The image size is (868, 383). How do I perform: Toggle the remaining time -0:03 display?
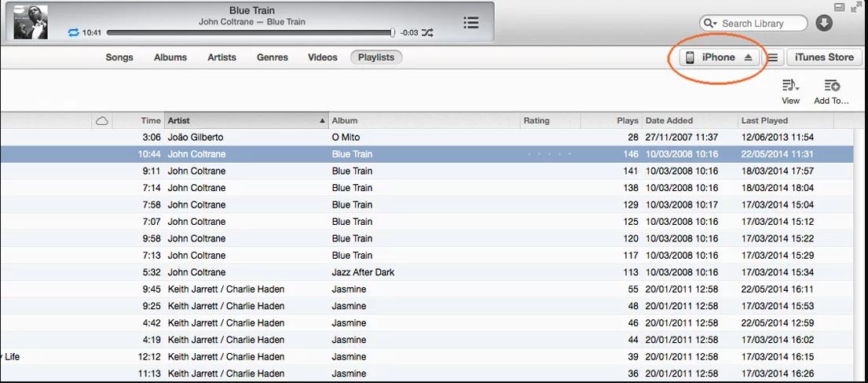(x=409, y=33)
